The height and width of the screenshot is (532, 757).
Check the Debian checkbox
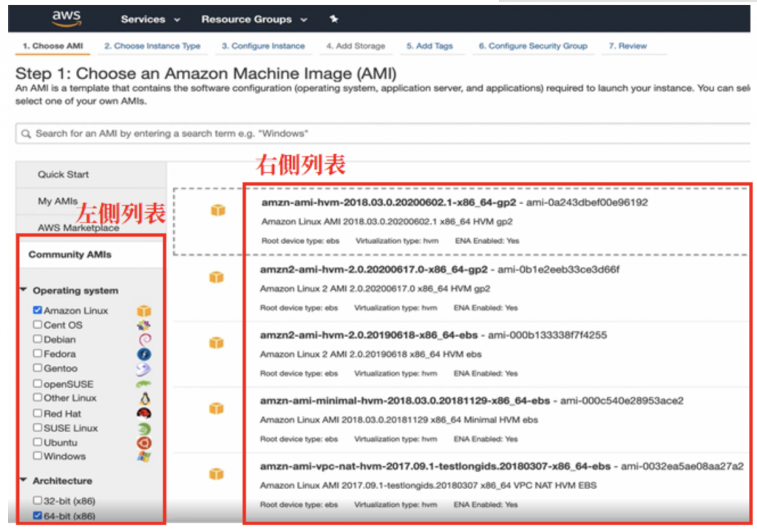click(38, 339)
